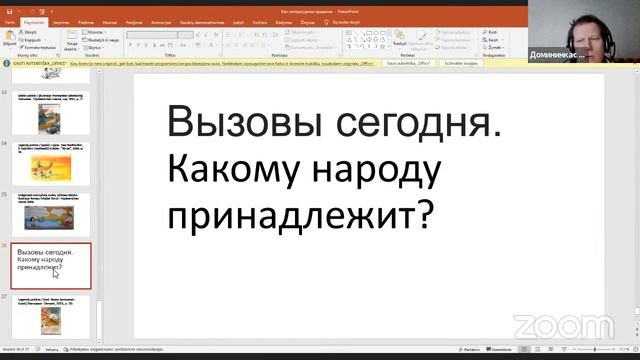Click the Copy icon (Kopijuoti)
This screenshot has width=640, height=360.
21,40
